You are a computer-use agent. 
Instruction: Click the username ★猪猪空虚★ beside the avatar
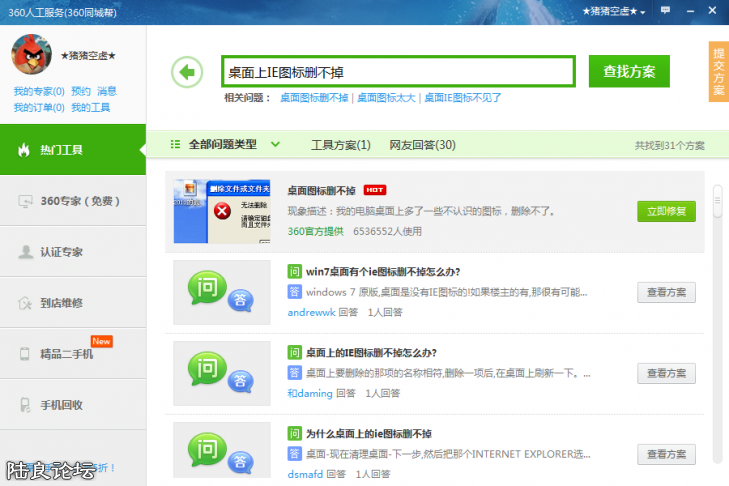pyautogui.click(x=88, y=56)
